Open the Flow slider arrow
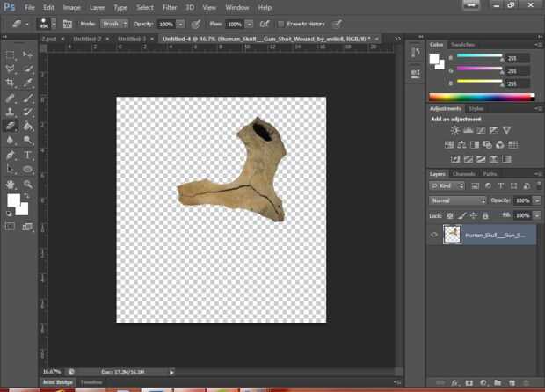 (x=250, y=25)
